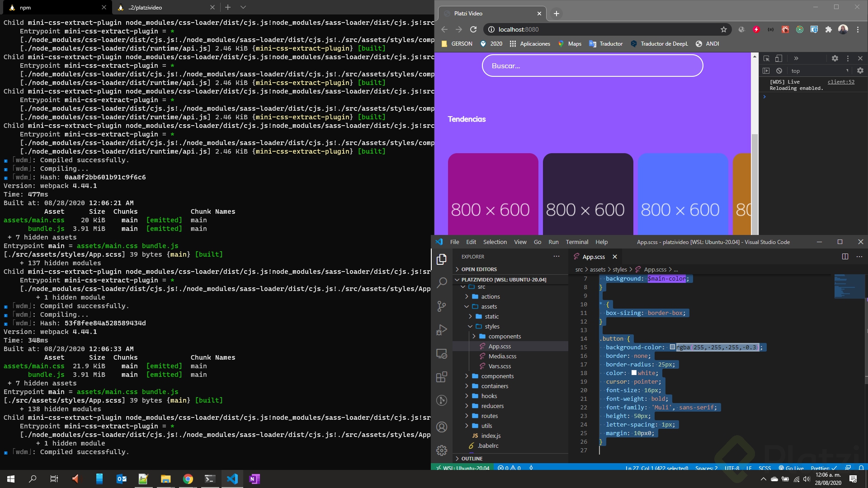Open Explorer panel Views and More Actions
The width and height of the screenshot is (868, 488).
click(x=556, y=256)
